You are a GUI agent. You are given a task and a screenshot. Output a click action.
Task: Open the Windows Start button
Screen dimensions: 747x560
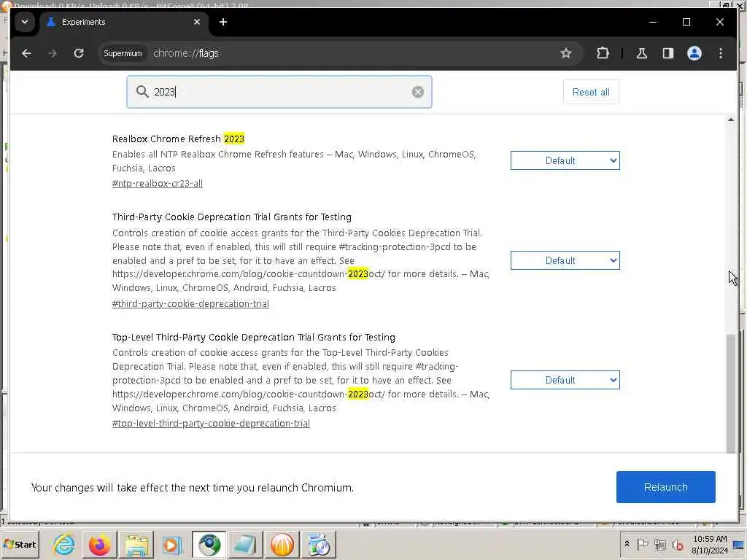(x=20, y=544)
